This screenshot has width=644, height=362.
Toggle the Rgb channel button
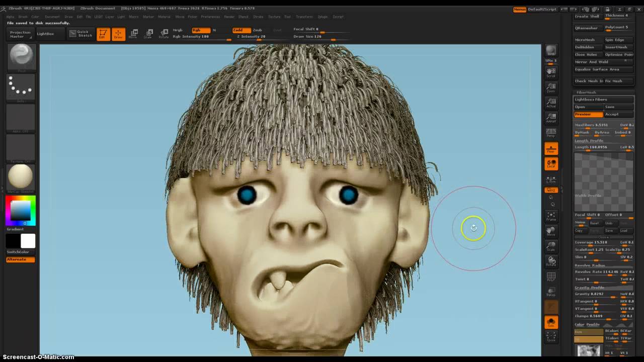coord(201,30)
